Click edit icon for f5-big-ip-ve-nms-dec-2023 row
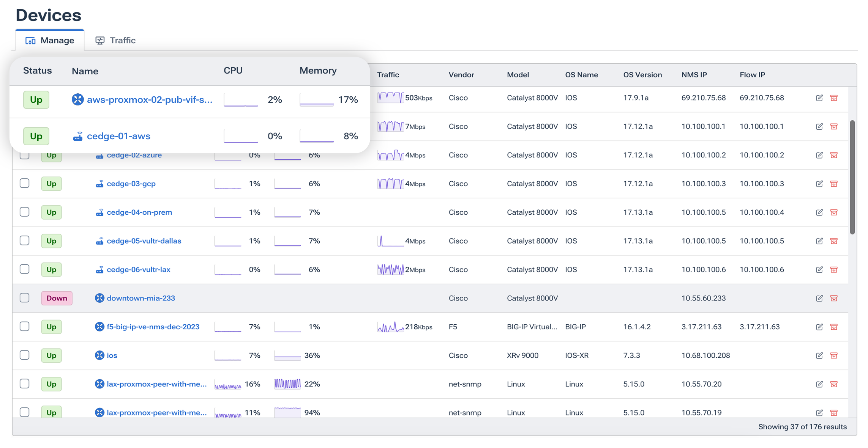Screen dimensions: 868x448 click(x=819, y=327)
